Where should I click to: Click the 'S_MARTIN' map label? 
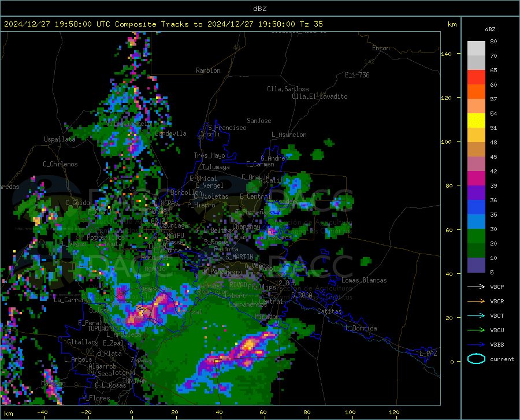pyautogui.click(x=239, y=257)
